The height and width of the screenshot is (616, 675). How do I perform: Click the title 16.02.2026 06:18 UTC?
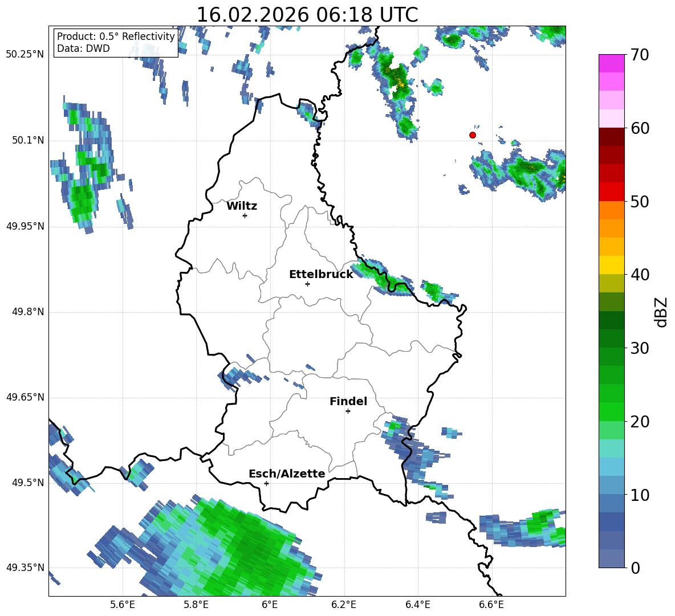pyautogui.click(x=307, y=15)
